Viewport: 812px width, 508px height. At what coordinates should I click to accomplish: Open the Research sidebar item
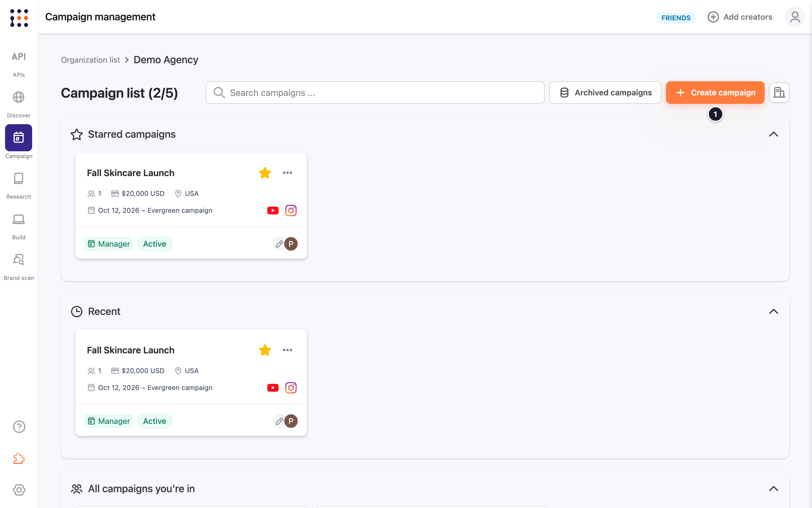pyautogui.click(x=19, y=185)
